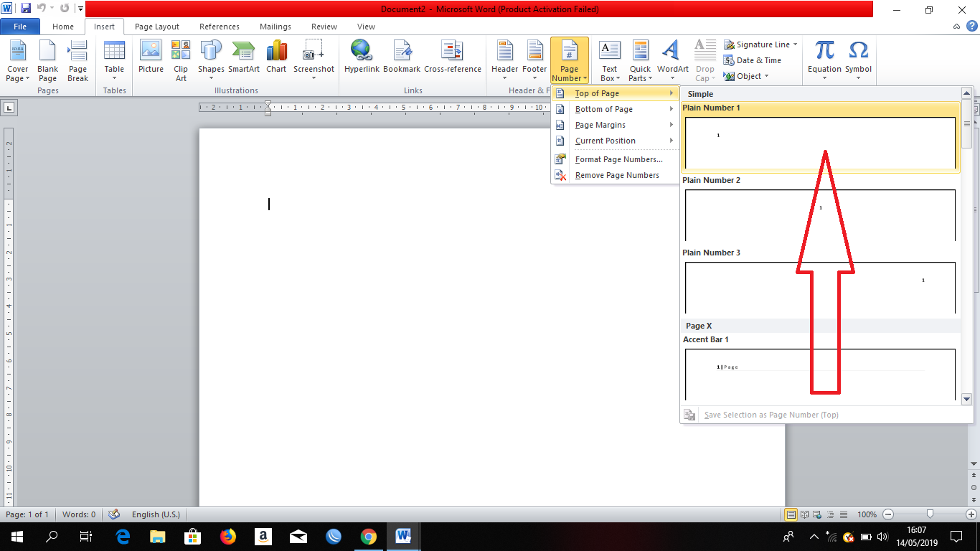Open Format Page Numbers dialog
Viewport: 980px width, 551px height.
(615, 159)
